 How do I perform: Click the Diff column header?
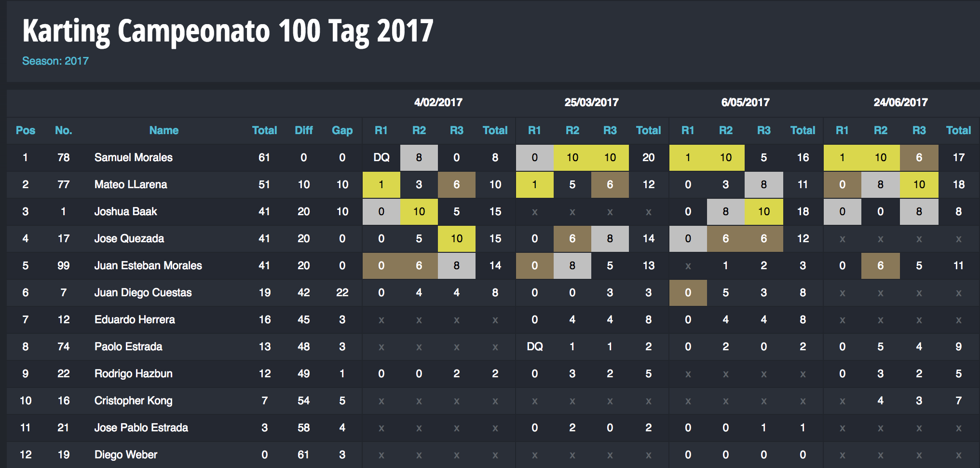click(x=304, y=130)
